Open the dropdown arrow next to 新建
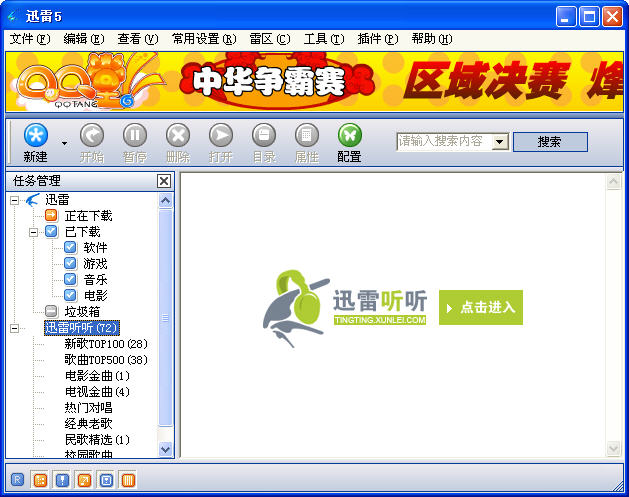The width and height of the screenshot is (629, 497). pos(64,143)
